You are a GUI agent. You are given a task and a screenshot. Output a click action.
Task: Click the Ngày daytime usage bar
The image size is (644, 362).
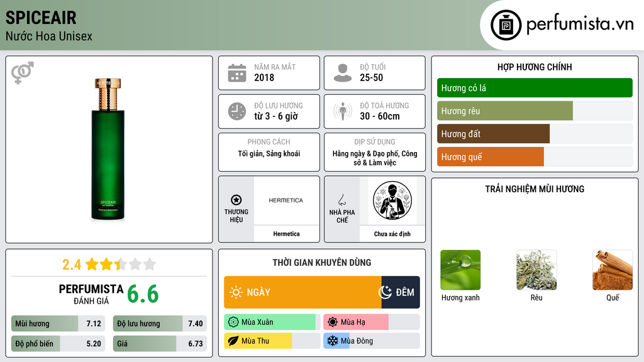tap(303, 292)
